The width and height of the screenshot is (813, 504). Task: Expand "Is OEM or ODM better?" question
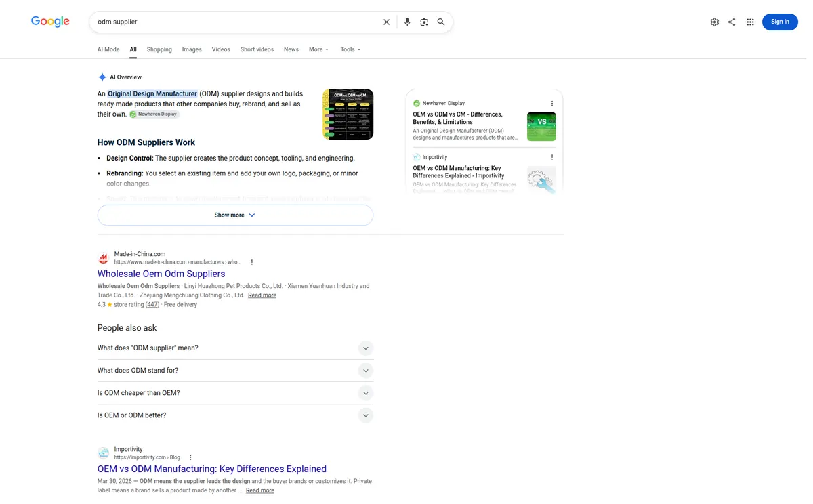[235, 415]
